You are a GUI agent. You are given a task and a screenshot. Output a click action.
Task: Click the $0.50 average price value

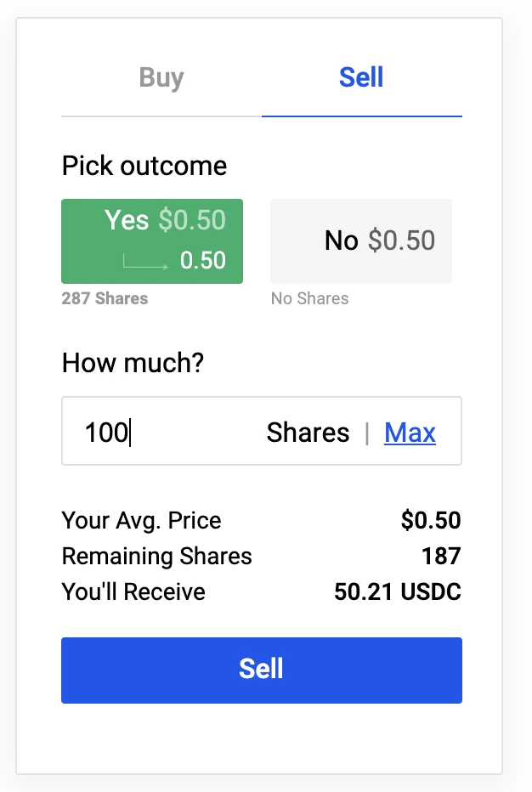coord(431,520)
